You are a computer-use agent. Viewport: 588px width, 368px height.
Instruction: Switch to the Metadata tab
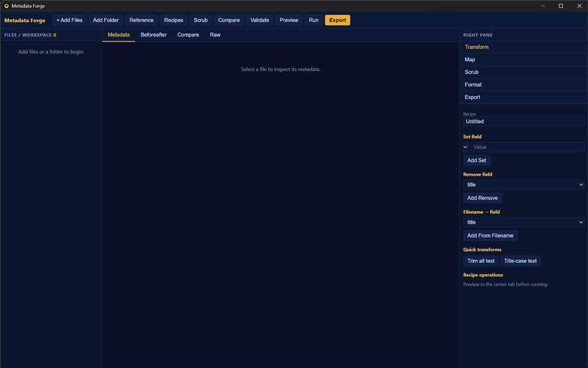pyautogui.click(x=118, y=35)
